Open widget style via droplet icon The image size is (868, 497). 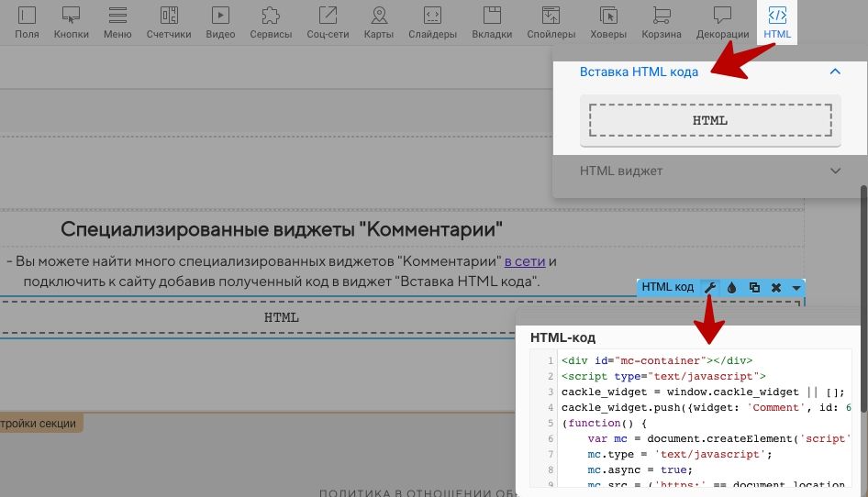point(732,287)
